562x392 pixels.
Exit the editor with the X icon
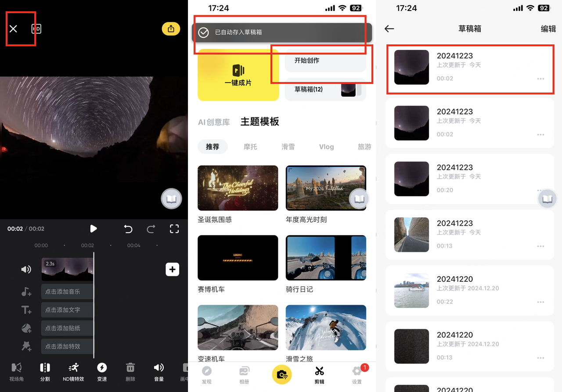[x=13, y=29]
